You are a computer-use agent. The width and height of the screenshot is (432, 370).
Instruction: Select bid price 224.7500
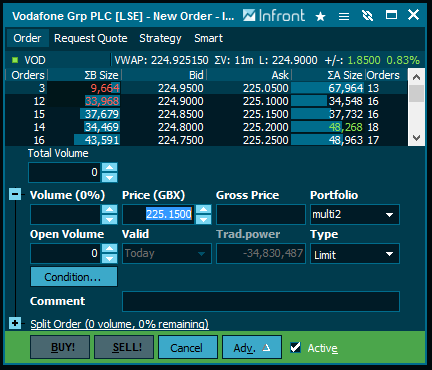181,140
